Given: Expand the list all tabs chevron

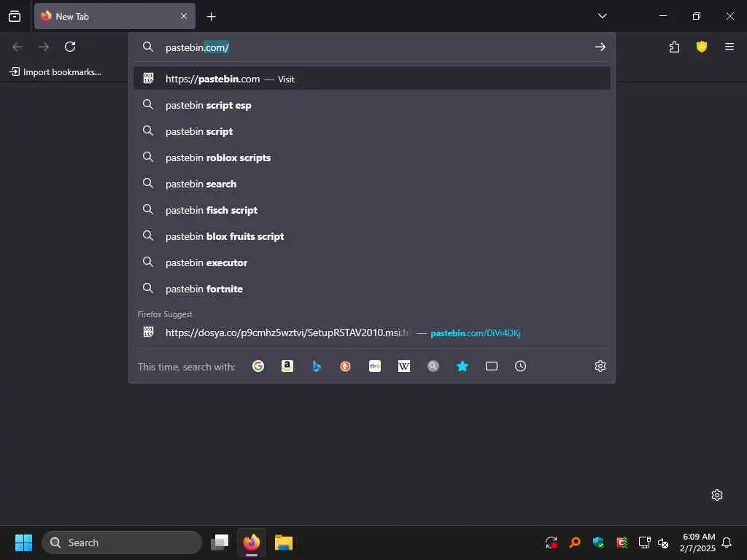Looking at the screenshot, I should tap(602, 16).
